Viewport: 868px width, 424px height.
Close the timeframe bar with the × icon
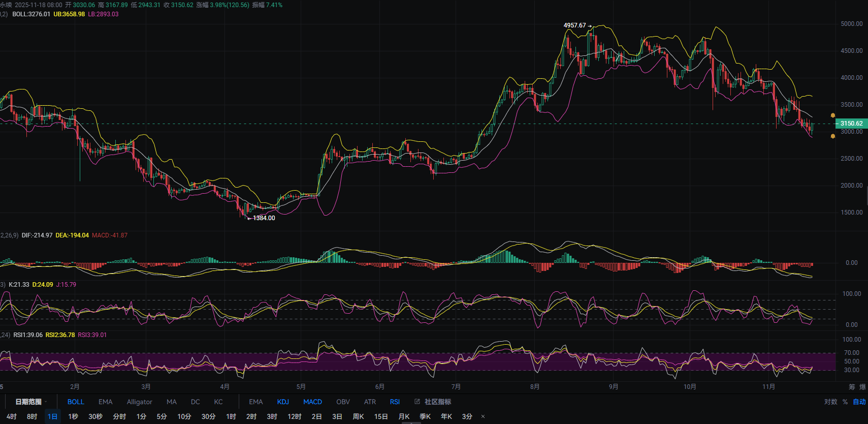(483, 416)
